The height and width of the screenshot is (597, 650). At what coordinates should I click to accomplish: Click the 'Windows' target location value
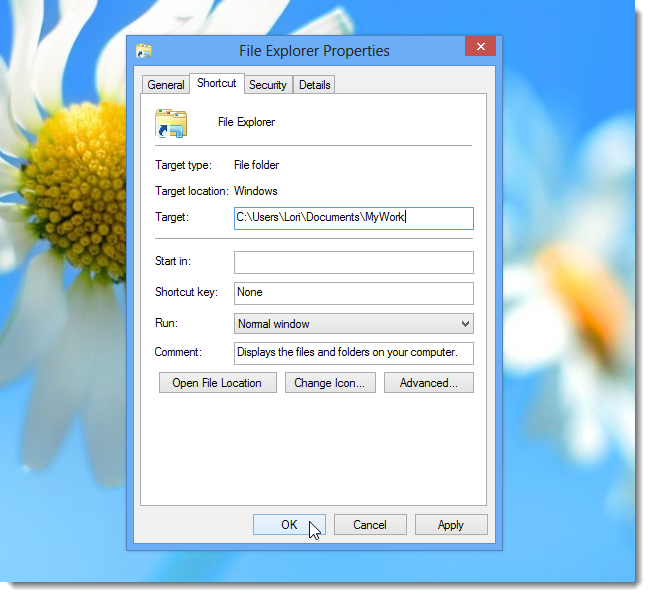pyautogui.click(x=256, y=191)
